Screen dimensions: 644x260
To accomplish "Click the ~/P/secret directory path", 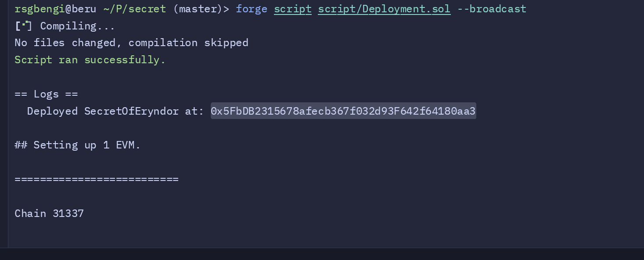I will 134,9.
